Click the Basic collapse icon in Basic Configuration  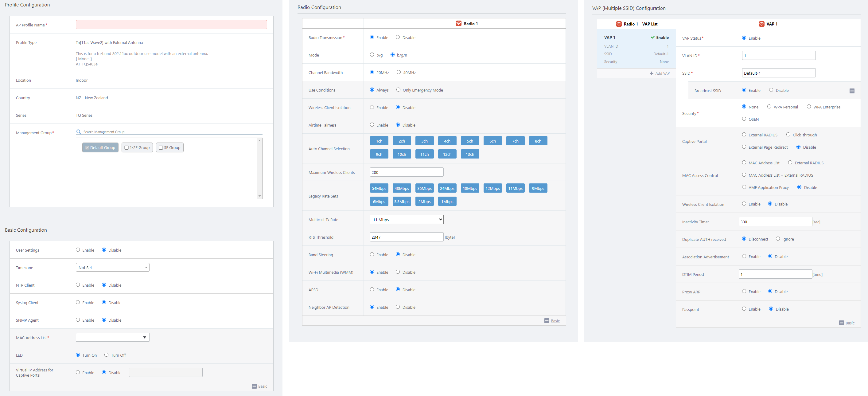254,386
